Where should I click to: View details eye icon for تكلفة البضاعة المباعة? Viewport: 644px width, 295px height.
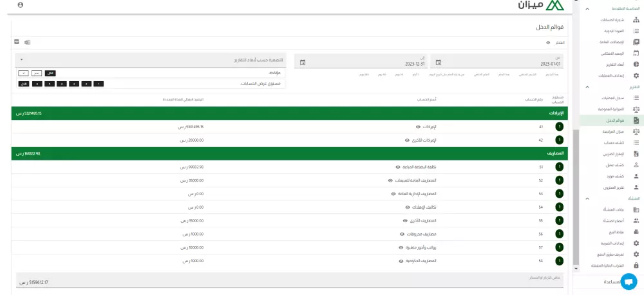coord(397,167)
